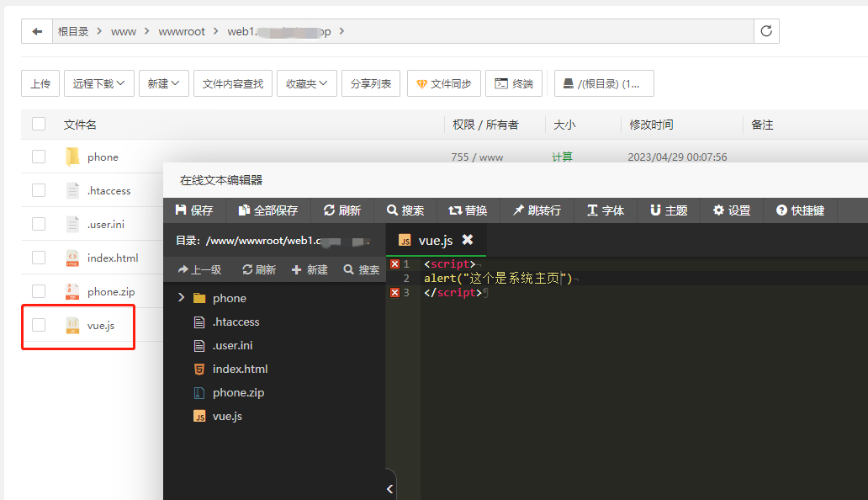Refresh the file path bar

[766, 31]
